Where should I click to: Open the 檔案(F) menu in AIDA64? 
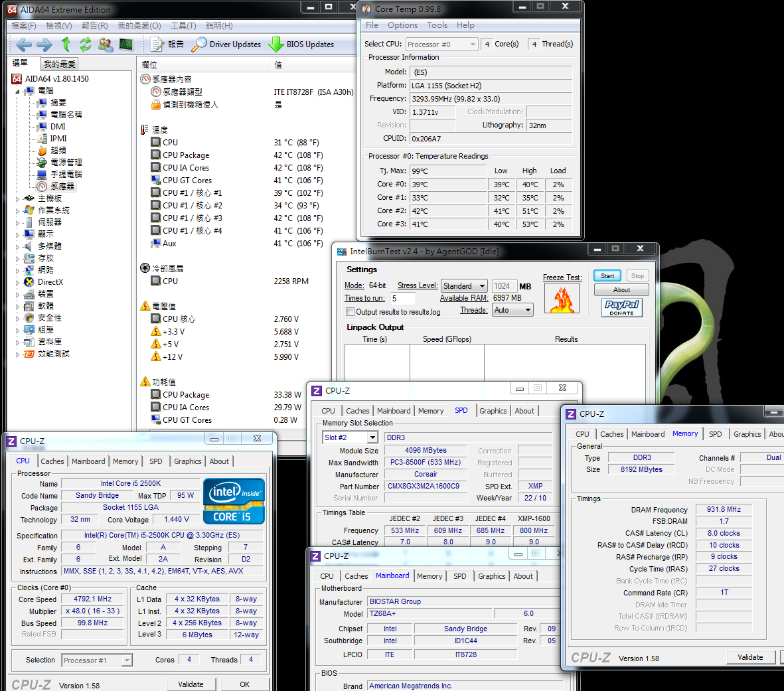pyautogui.click(x=24, y=25)
